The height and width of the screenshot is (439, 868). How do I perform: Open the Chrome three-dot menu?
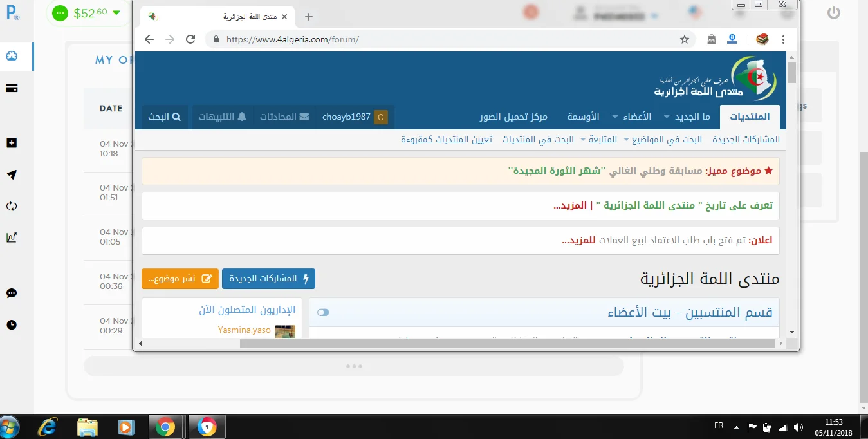pyautogui.click(x=783, y=39)
